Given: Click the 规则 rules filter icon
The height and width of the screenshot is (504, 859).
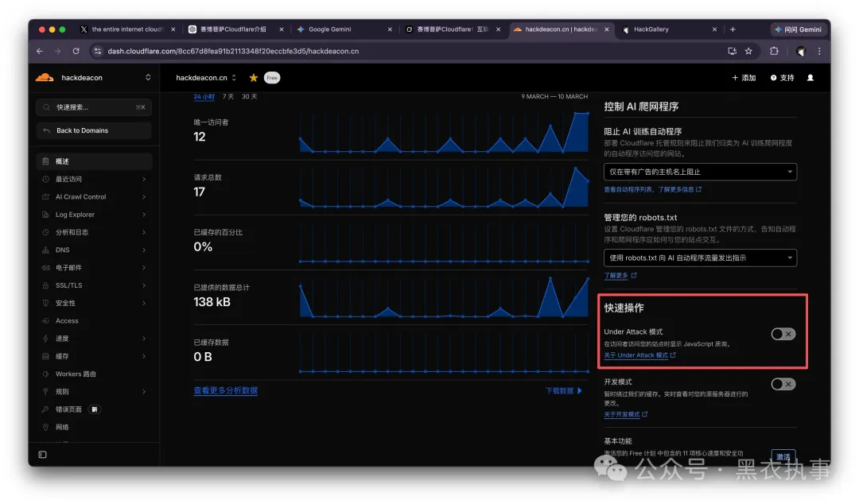Looking at the screenshot, I should 45,392.
